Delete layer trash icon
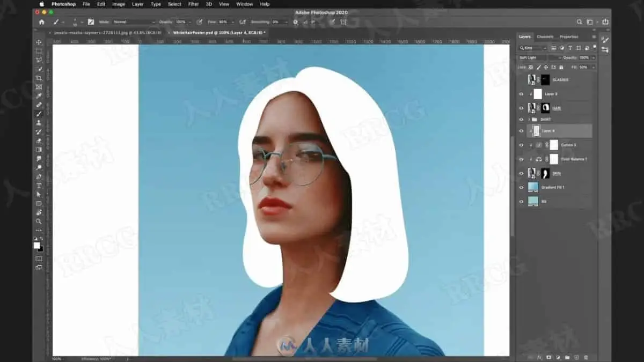Screen dimensions: 644x362 coord(586,357)
